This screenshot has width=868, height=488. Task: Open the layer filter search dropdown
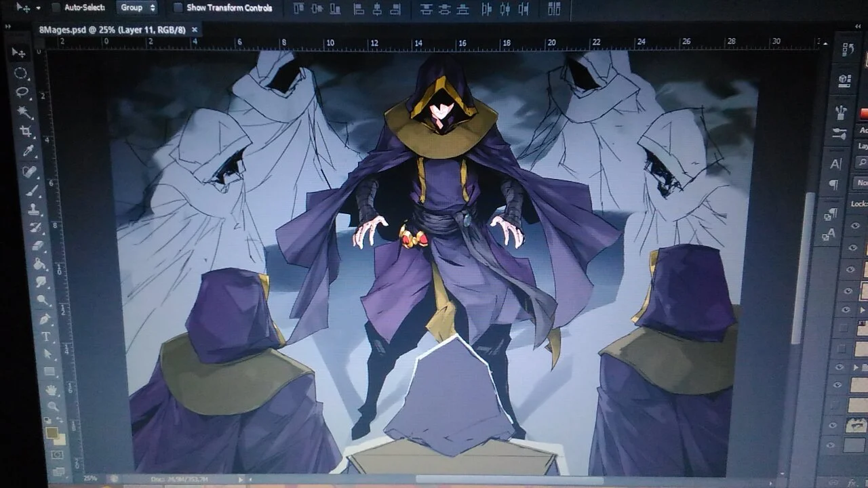tap(861, 163)
